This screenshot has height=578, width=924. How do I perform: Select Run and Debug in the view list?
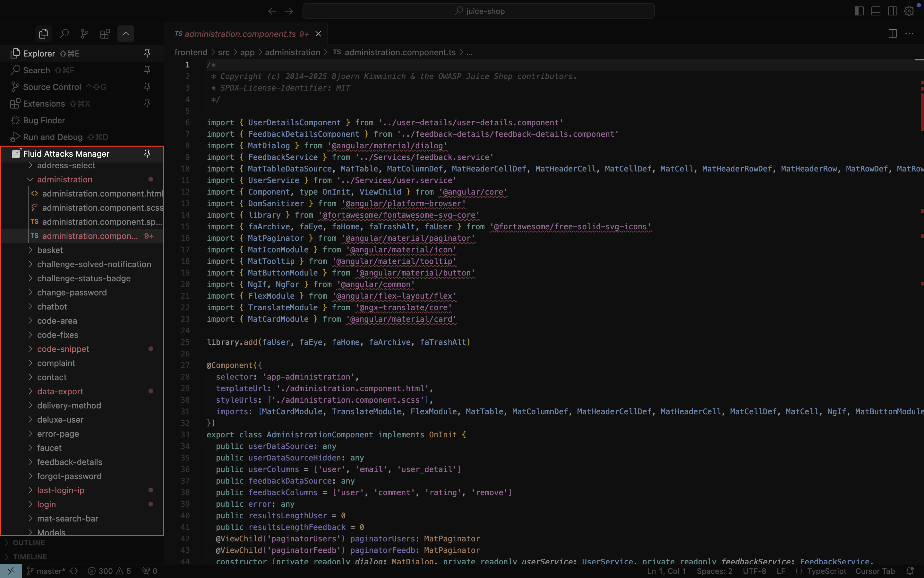pos(82,137)
